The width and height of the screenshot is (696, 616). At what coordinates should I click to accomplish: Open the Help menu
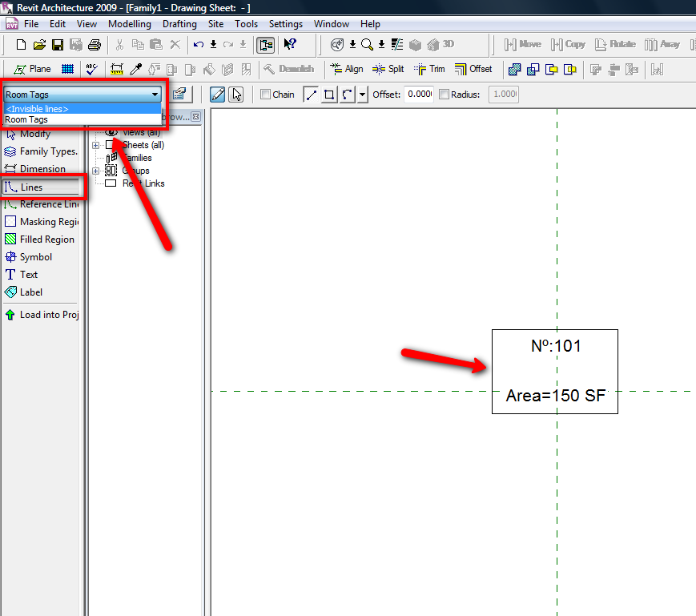tap(370, 24)
